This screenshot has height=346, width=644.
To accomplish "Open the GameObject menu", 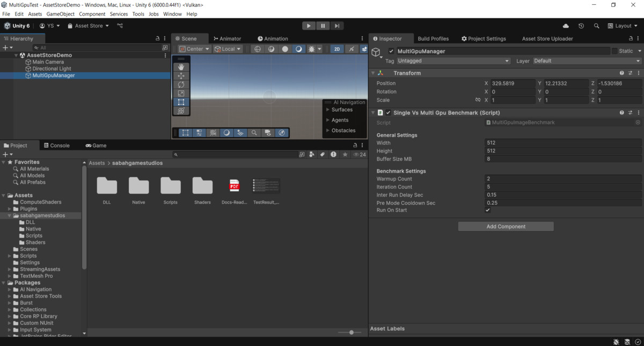I will (60, 14).
